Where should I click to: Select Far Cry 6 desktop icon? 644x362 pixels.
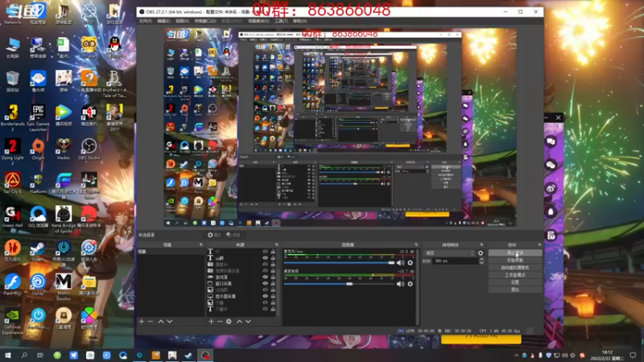pyautogui.click(x=12, y=183)
